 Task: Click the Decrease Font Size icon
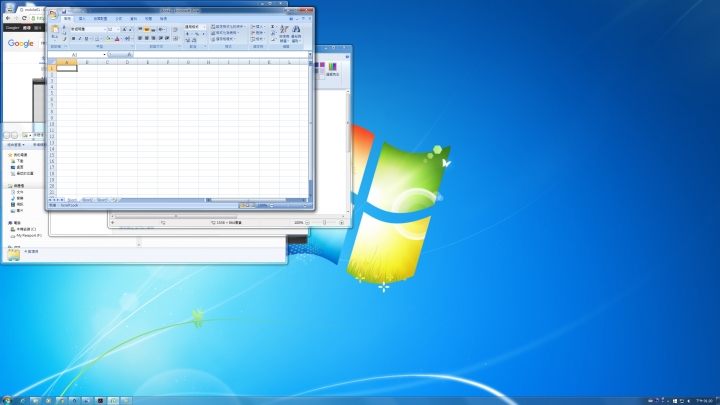click(x=130, y=29)
